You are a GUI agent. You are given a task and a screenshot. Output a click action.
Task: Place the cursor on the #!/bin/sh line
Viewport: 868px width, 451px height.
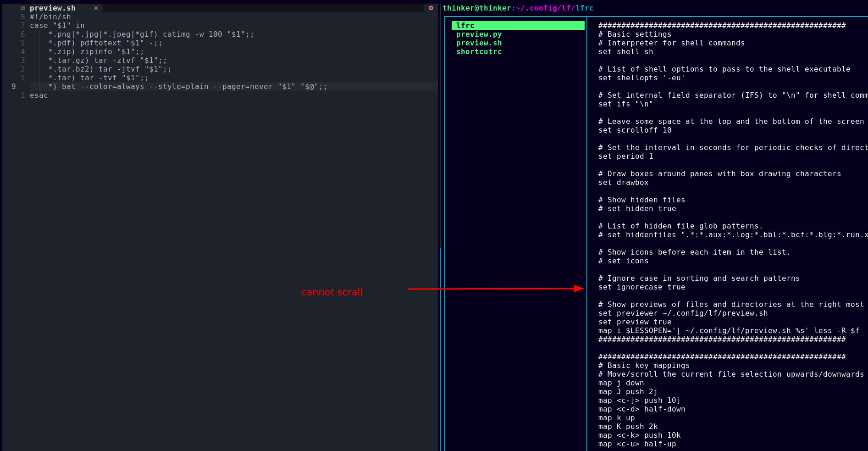click(x=50, y=17)
